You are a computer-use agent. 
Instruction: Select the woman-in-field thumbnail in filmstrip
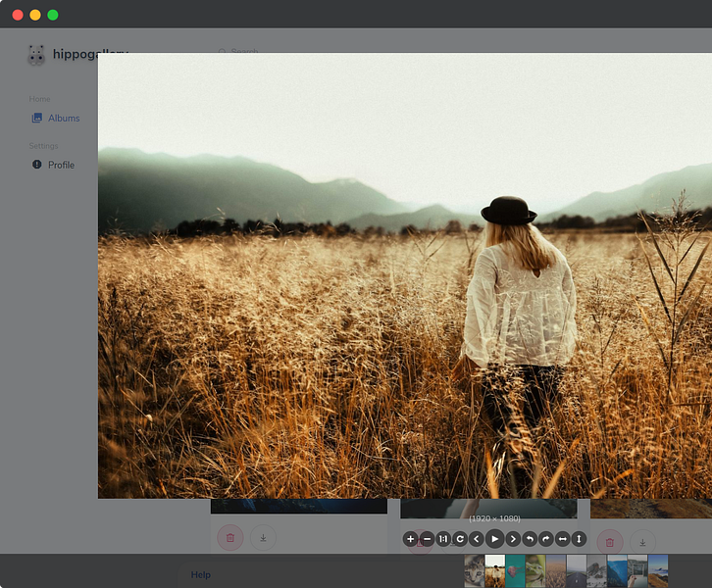click(495, 571)
